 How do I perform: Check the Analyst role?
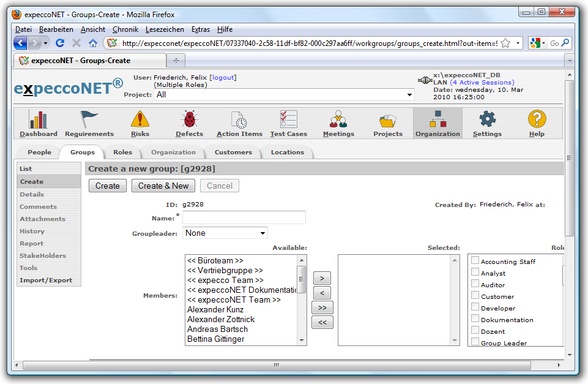[475, 272]
